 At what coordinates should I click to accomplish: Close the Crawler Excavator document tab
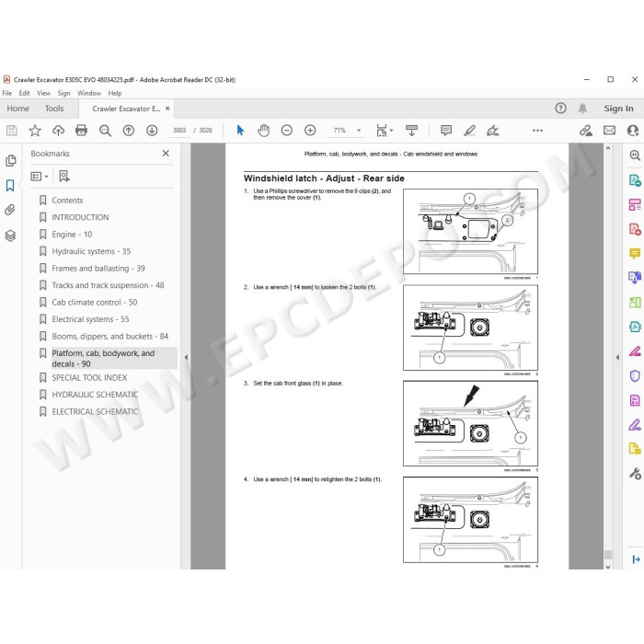pos(167,109)
